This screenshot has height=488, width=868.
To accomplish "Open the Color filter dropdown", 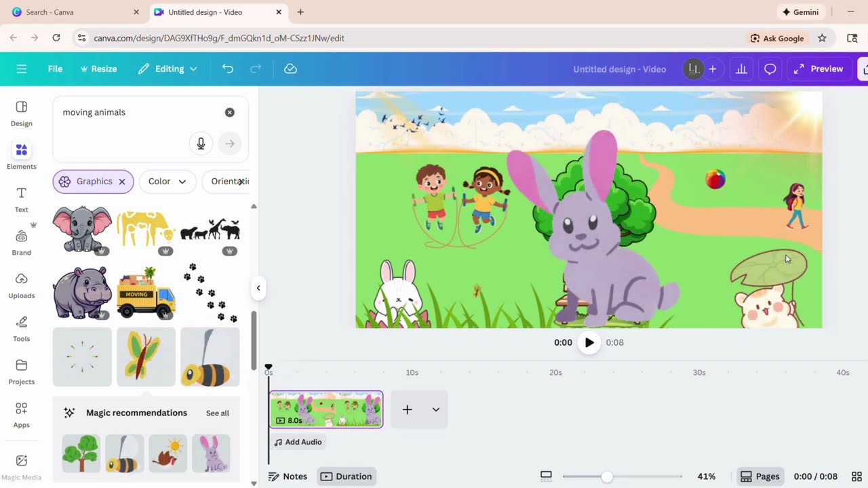I will [167, 182].
